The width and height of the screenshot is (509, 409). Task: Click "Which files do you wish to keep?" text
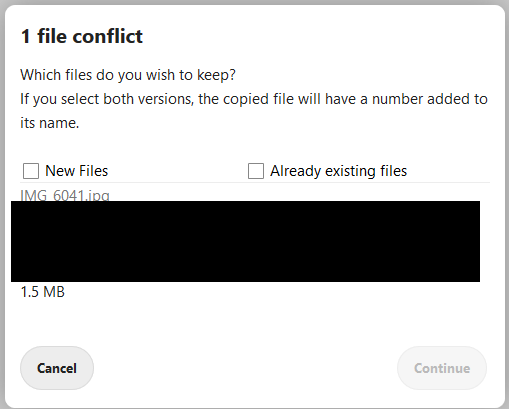click(x=128, y=75)
